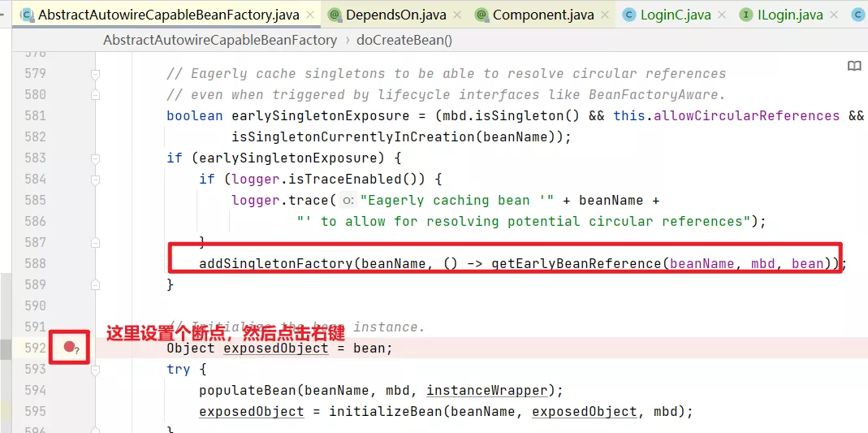The image size is (868, 433).
Task: Collapse comment fold end marker at line 580
Action: [95, 95]
